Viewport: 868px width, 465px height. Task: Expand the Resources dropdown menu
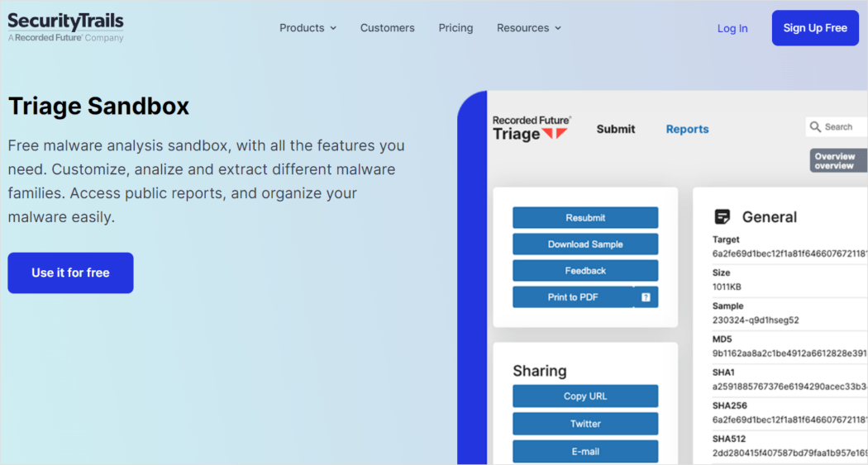528,28
